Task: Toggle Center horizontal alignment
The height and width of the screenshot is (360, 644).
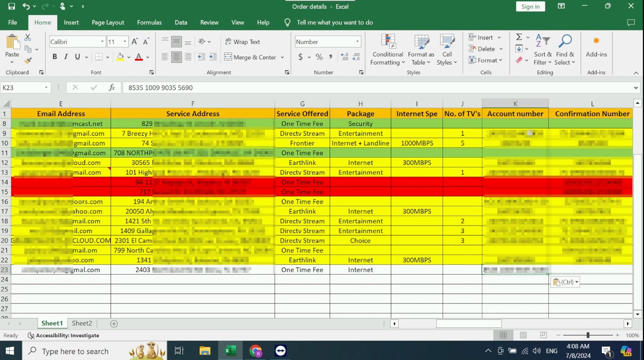Action: (x=176, y=57)
